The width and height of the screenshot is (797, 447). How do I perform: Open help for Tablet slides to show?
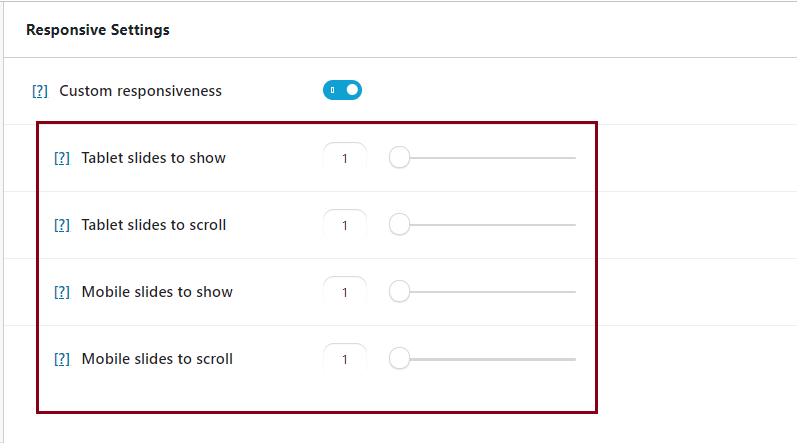(x=62, y=158)
